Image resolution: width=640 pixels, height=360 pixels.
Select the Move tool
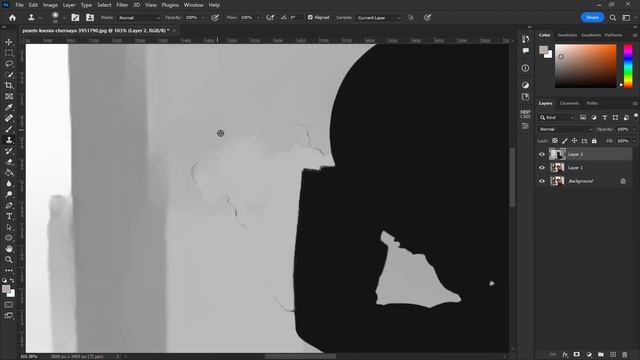tap(9, 42)
